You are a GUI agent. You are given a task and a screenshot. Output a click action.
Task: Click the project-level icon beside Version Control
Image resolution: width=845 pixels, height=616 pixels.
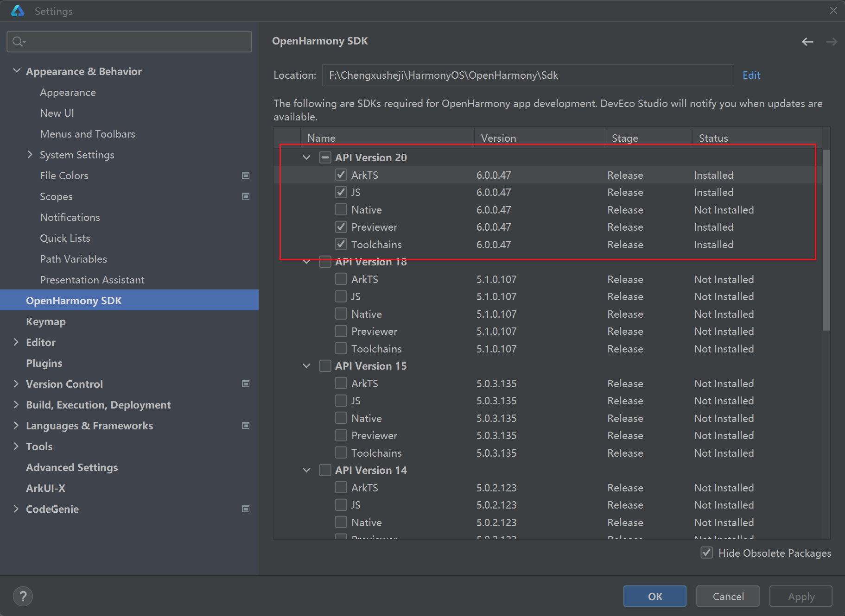[246, 384]
